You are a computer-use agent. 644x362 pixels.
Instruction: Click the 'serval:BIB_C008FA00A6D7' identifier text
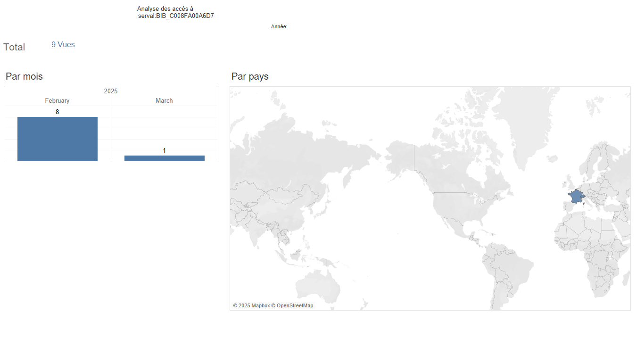click(x=176, y=16)
